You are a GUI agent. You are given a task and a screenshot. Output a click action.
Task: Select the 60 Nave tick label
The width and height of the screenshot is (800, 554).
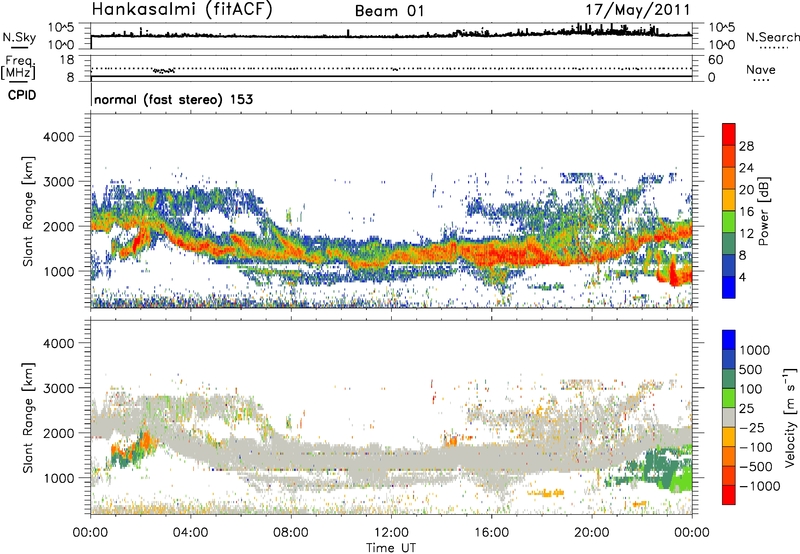pos(715,60)
